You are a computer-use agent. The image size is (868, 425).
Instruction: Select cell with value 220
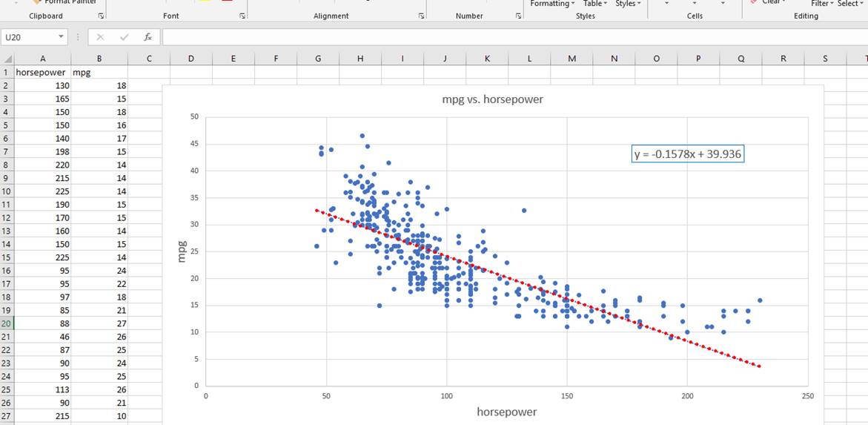point(43,165)
